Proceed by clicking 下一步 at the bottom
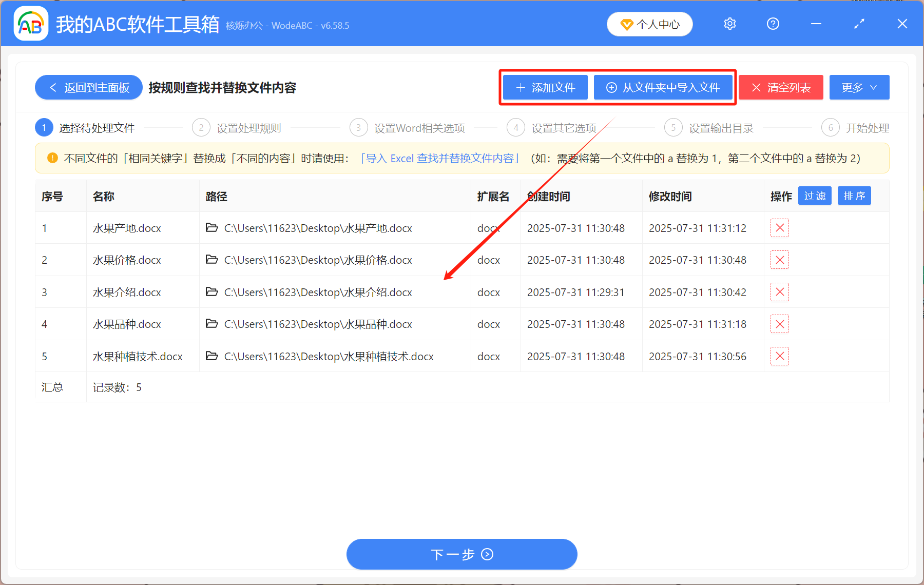This screenshot has width=924, height=585. tap(461, 554)
